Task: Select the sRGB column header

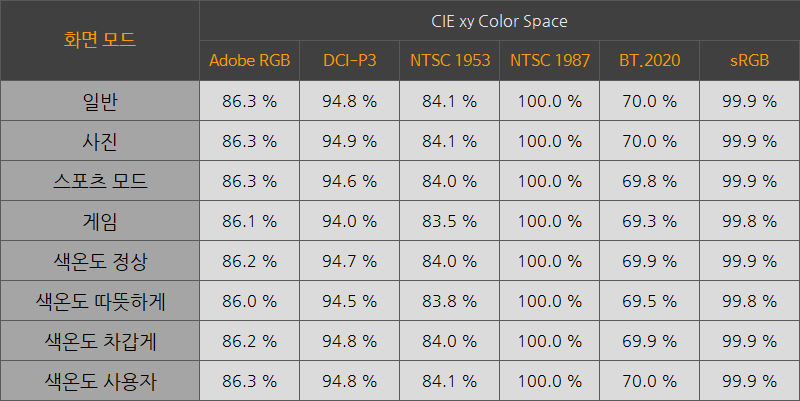Action: pyautogui.click(x=749, y=61)
